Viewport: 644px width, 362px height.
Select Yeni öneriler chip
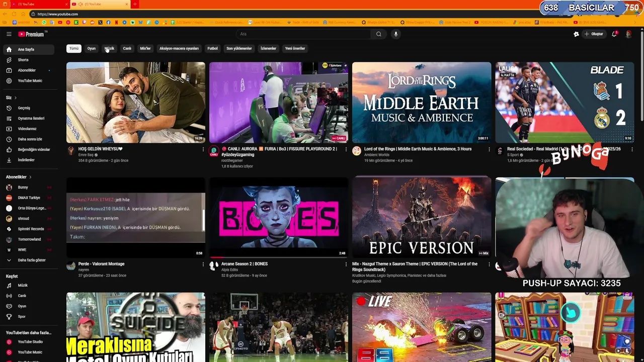pyautogui.click(x=295, y=48)
